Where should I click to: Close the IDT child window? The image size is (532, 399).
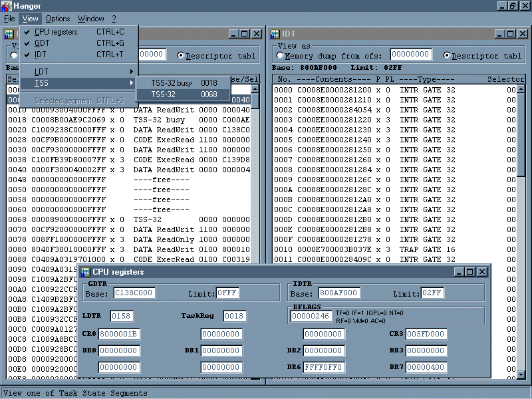(523, 34)
